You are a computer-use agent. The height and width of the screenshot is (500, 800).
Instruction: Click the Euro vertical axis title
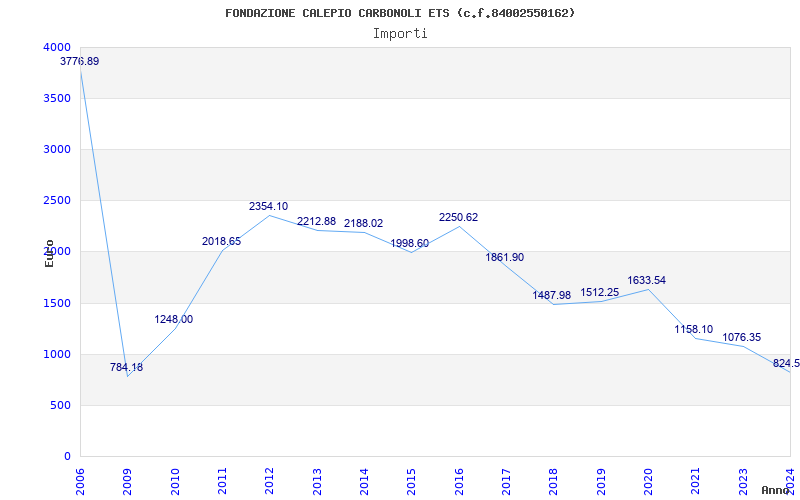coord(49,254)
